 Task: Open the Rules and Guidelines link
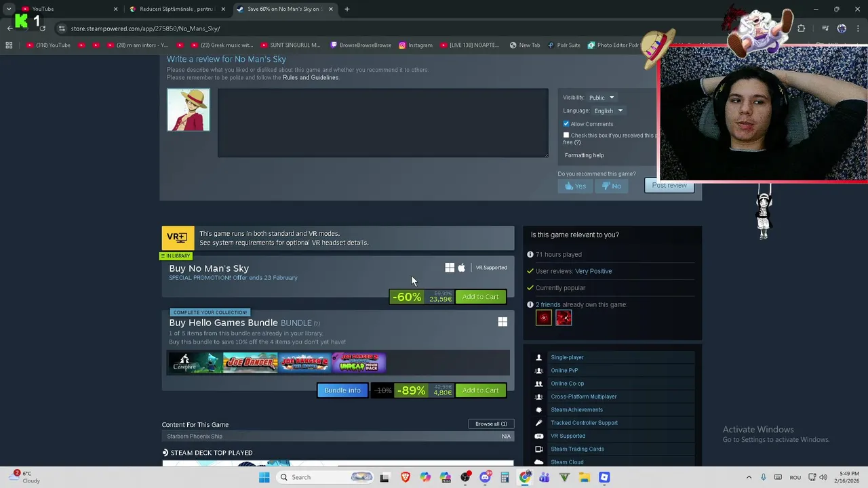(311, 78)
